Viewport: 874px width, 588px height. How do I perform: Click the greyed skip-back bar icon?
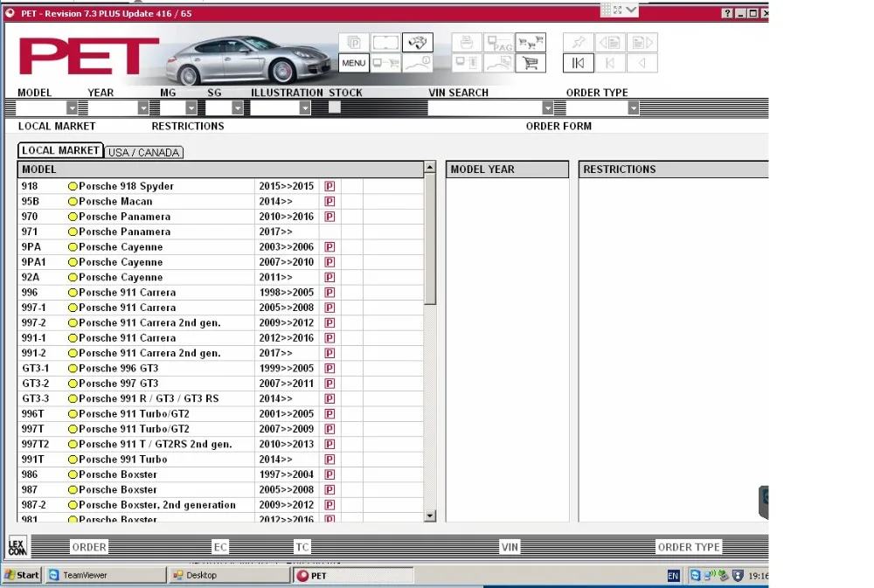(610, 63)
